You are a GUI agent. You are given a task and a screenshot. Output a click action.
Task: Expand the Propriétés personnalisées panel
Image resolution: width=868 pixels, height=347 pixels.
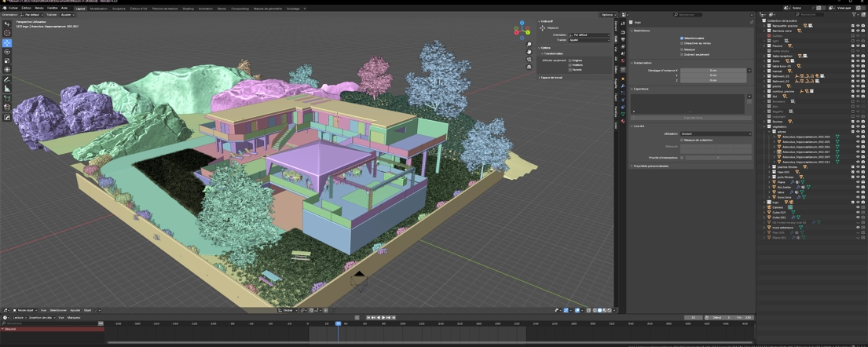pyautogui.click(x=652, y=166)
